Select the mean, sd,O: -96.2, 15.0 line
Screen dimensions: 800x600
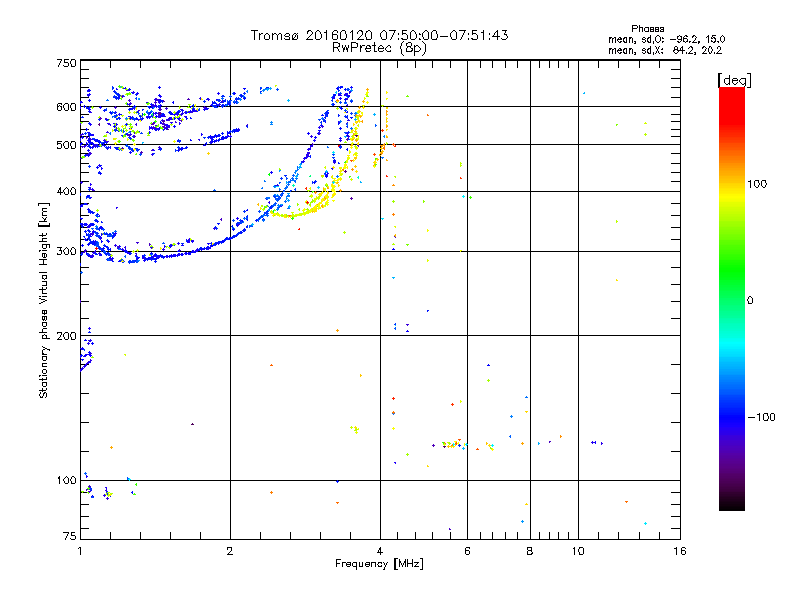(x=666, y=39)
